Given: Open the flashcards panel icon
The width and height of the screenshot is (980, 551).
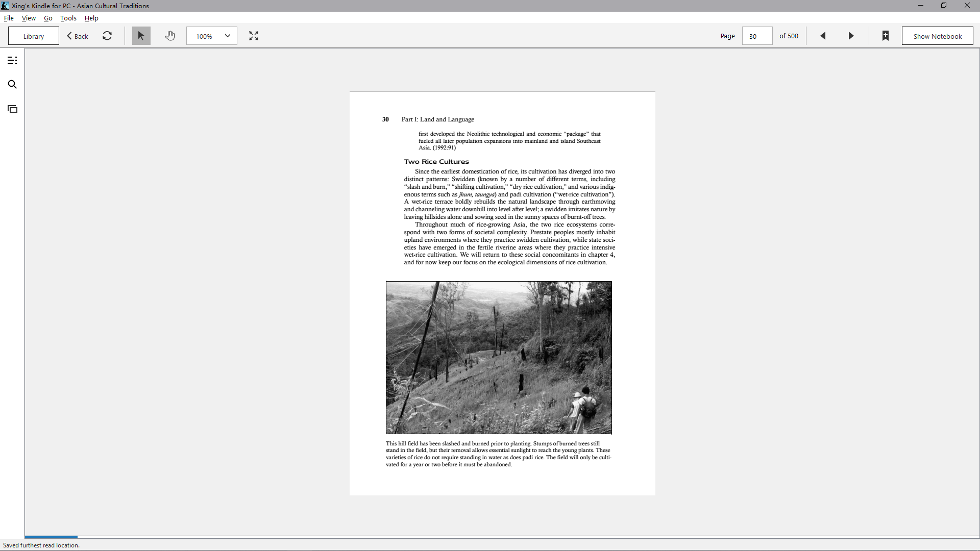Looking at the screenshot, I should click(x=12, y=109).
